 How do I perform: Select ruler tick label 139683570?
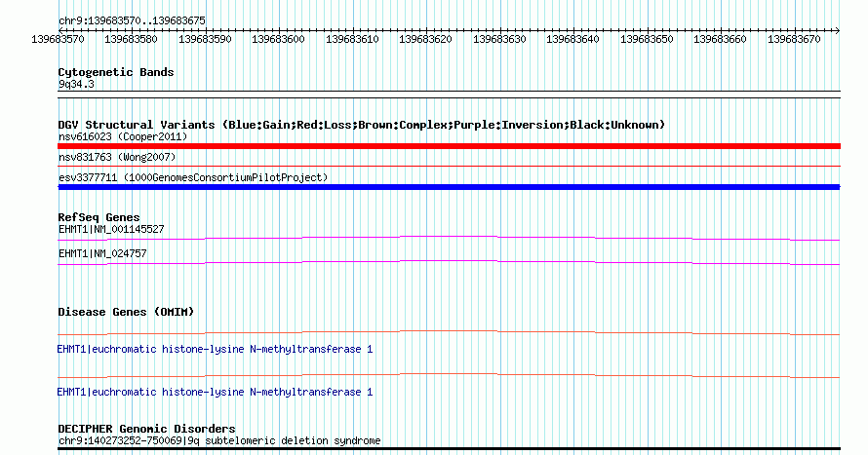coord(59,39)
